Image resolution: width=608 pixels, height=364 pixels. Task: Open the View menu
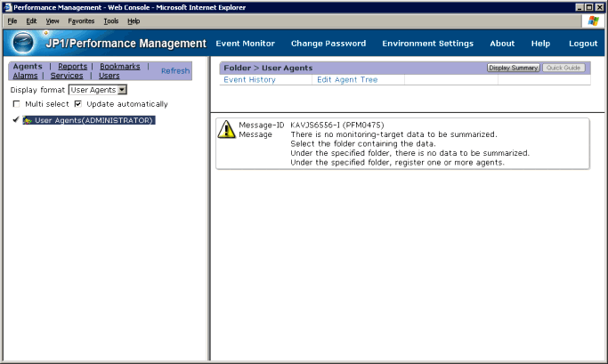[53, 21]
